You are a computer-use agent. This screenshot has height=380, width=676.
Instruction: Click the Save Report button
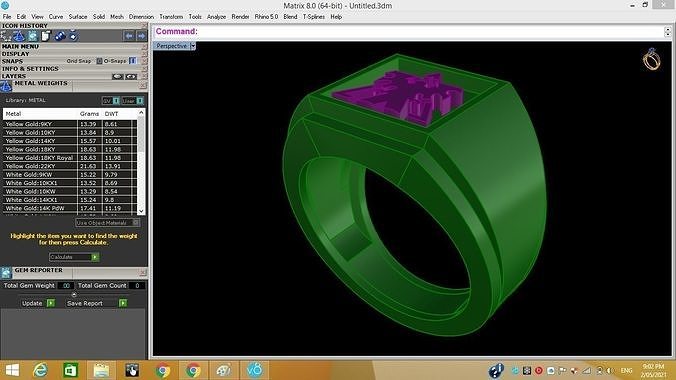[96, 303]
